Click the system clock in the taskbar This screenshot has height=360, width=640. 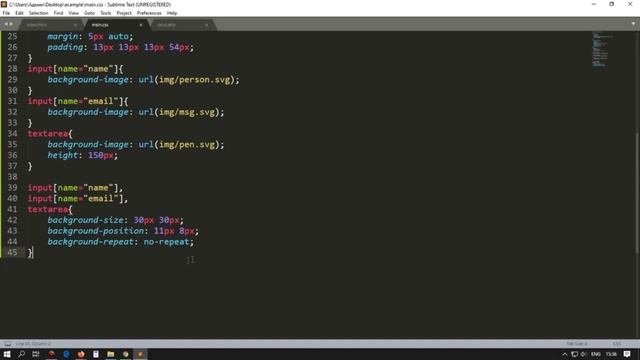tap(611, 354)
